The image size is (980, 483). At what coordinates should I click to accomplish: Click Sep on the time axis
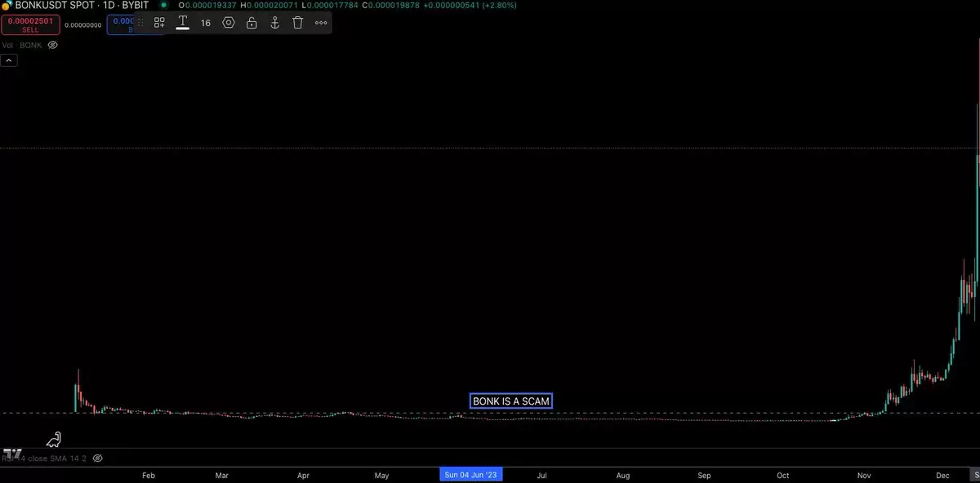(x=705, y=474)
